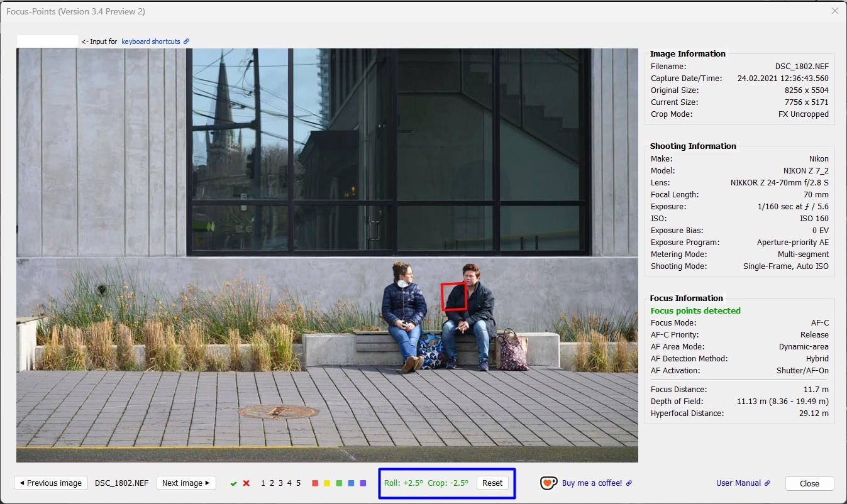Click the red focus point box on photo
Screen dimensions: 847x504
[454, 297]
